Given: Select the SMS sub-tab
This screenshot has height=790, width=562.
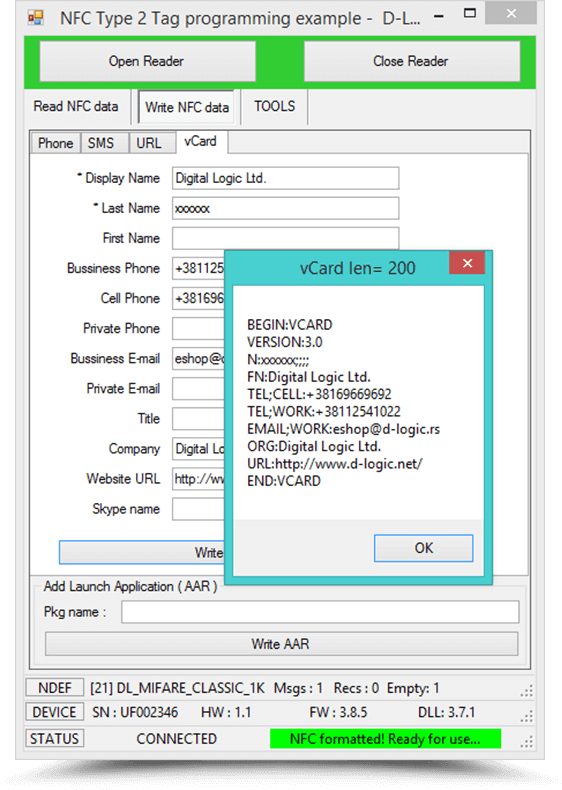Looking at the screenshot, I should point(101,143).
